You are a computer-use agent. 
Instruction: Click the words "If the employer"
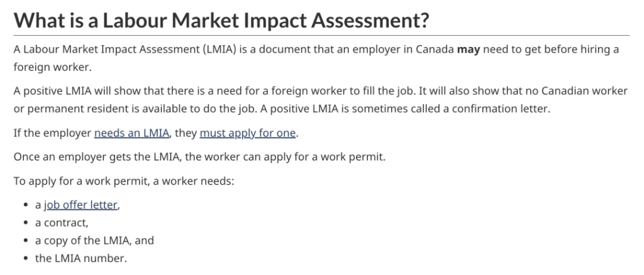coord(52,133)
